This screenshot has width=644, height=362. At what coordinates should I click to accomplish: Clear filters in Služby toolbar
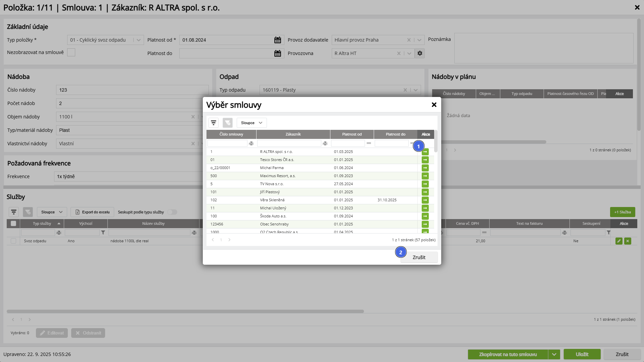28,212
